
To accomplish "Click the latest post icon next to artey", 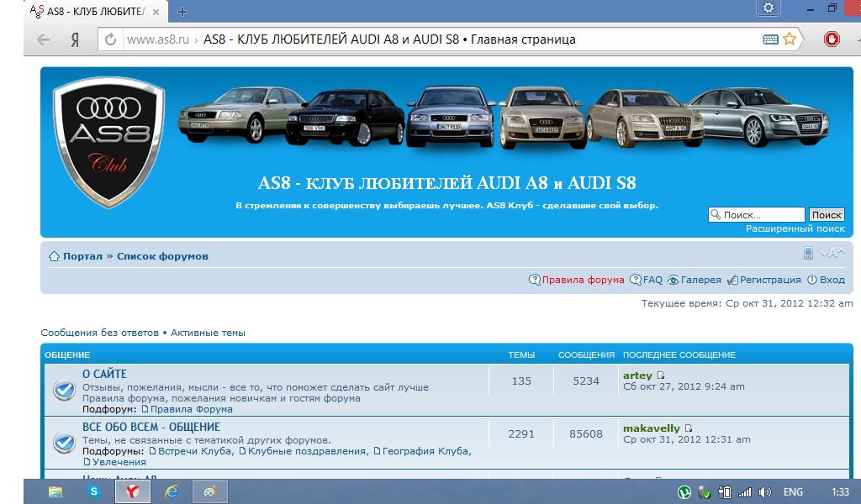I will [661, 375].
